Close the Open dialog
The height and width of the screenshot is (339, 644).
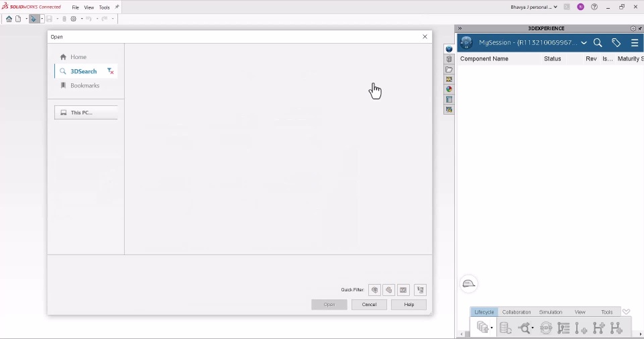pos(425,36)
